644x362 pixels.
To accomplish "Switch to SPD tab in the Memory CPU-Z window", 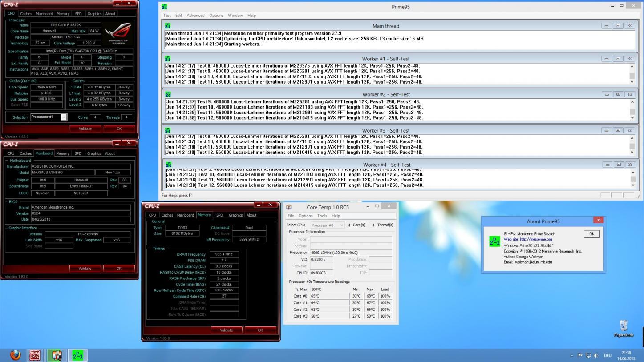I will pyautogui.click(x=219, y=215).
